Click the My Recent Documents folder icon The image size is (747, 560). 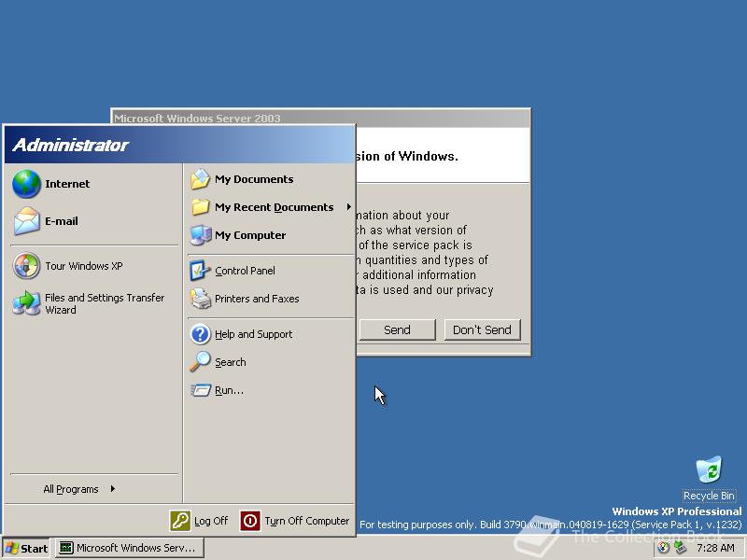(200, 207)
